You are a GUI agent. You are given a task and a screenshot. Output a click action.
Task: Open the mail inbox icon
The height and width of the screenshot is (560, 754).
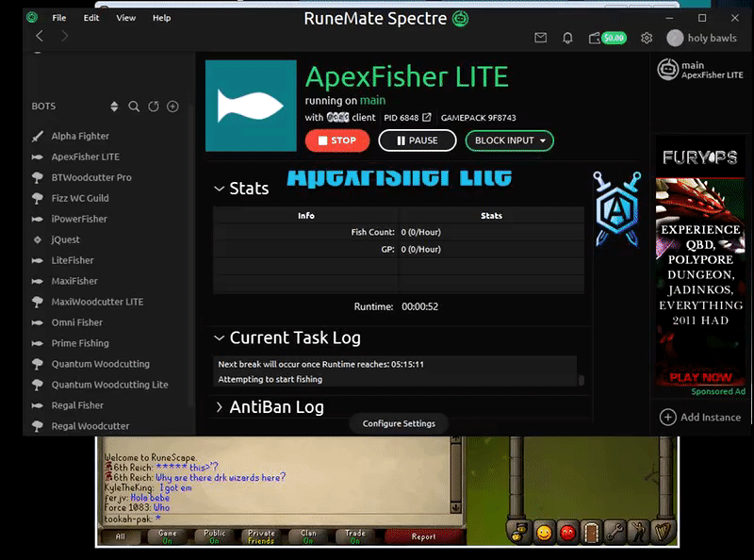click(x=540, y=38)
